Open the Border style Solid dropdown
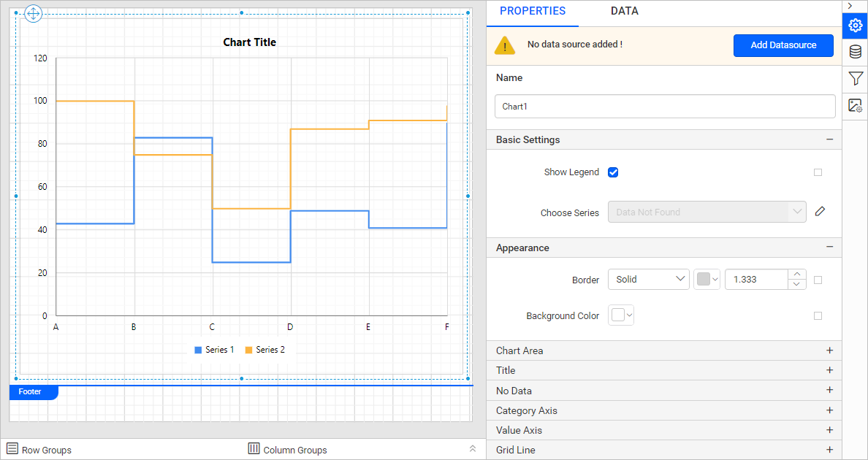 [x=648, y=280]
